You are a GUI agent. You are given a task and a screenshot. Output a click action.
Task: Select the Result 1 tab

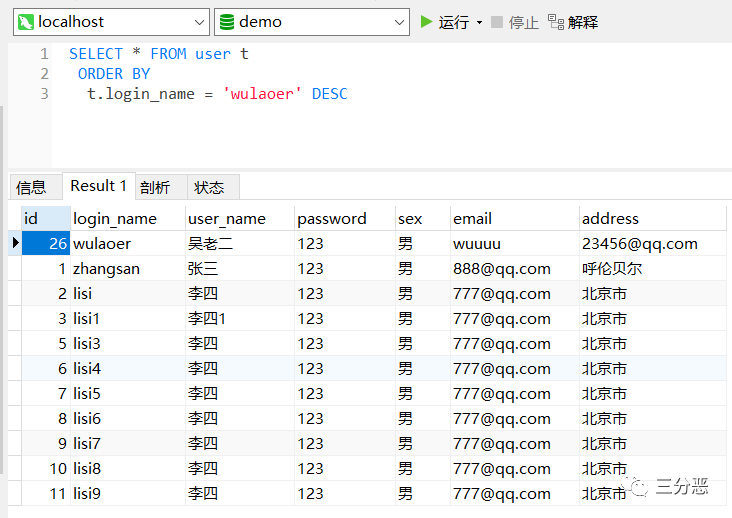click(99, 186)
